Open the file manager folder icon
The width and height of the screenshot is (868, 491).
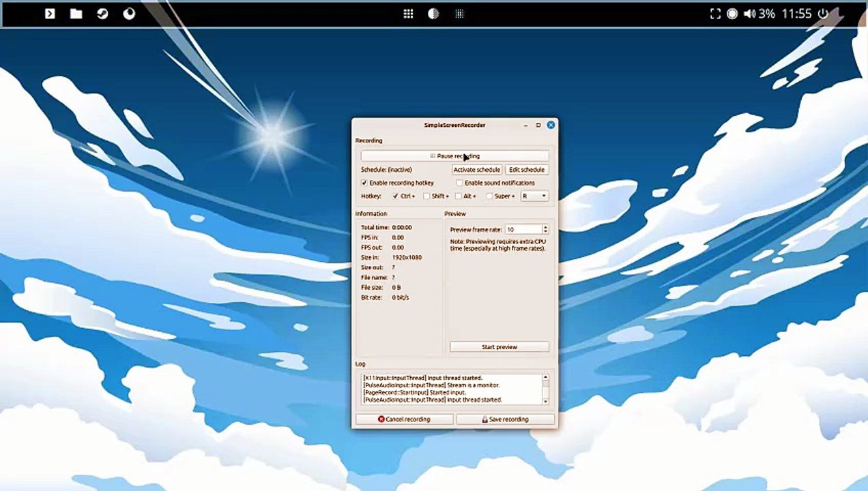tap(76, 14)
